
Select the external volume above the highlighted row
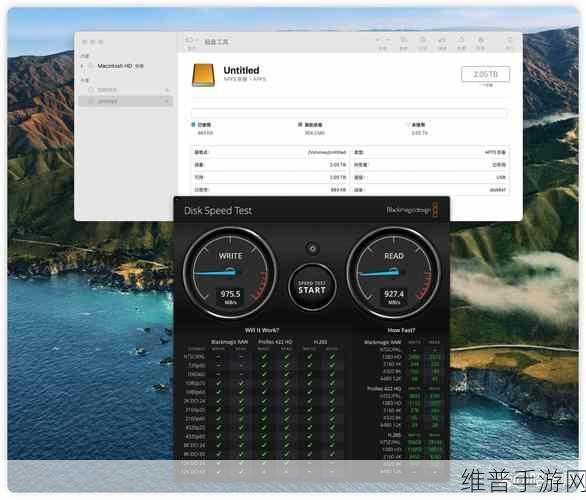(x=126, y=90)
